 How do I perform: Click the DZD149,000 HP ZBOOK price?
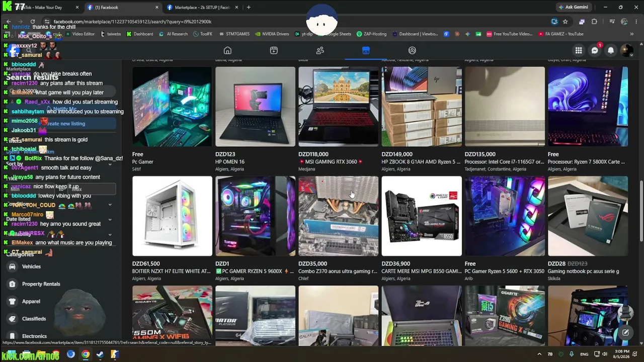(397, 154)
